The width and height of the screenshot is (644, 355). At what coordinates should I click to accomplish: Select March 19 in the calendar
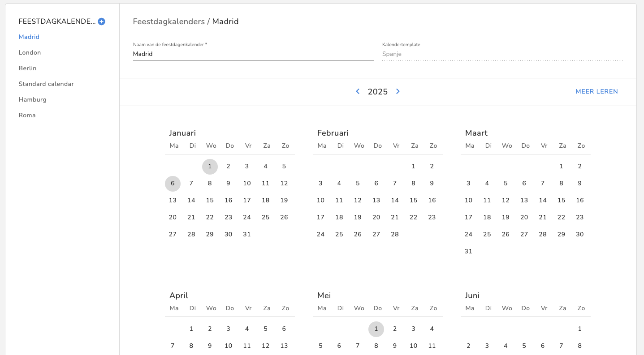point(506,218)
